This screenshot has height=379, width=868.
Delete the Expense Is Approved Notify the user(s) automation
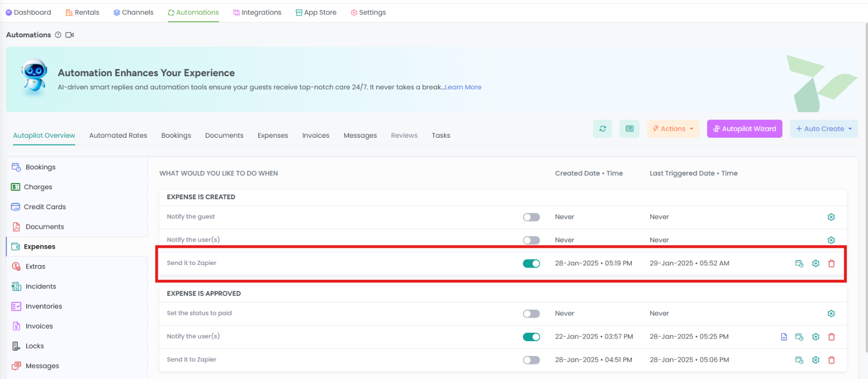[832, 337]
